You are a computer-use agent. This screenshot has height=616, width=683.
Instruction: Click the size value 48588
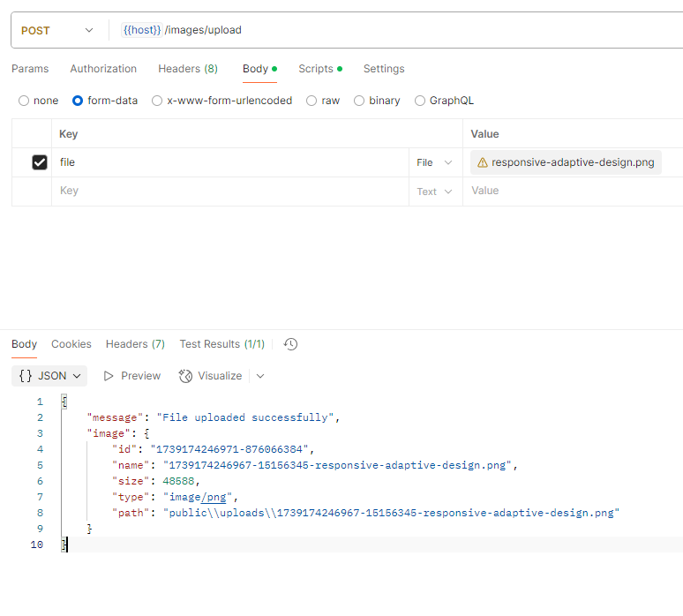pos(178,481)
